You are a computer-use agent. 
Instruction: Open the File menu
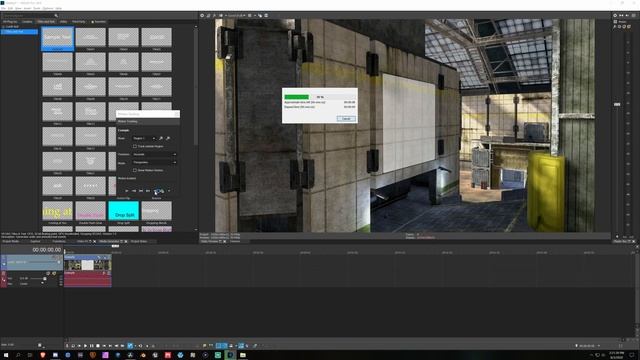point(3,8)
